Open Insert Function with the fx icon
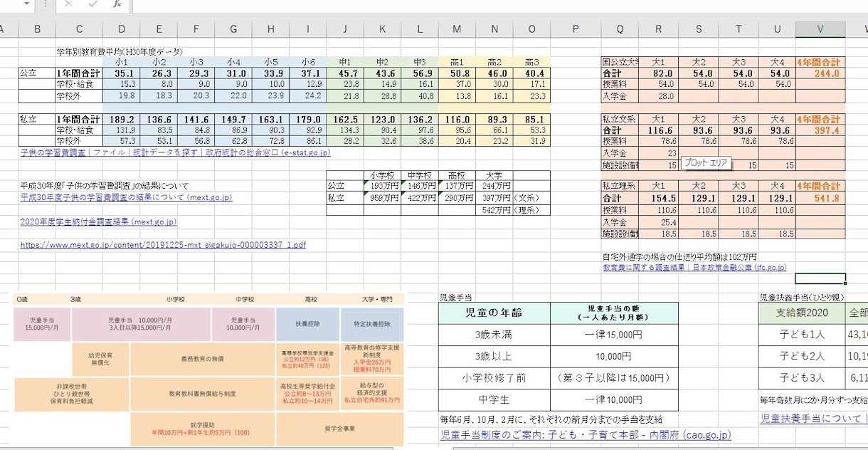This screenshot has width=868, height=450. point(117,4)
